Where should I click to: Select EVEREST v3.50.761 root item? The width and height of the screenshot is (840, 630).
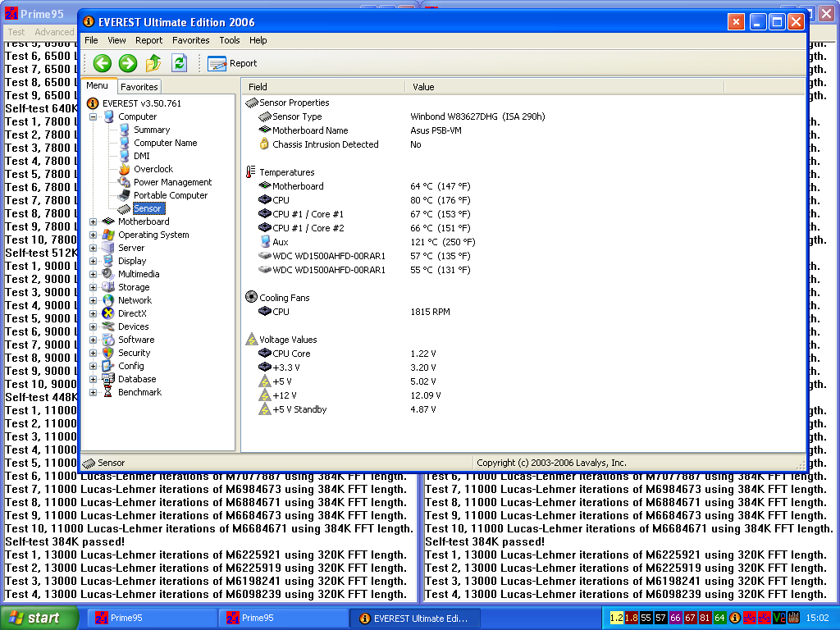pos(141,103)
